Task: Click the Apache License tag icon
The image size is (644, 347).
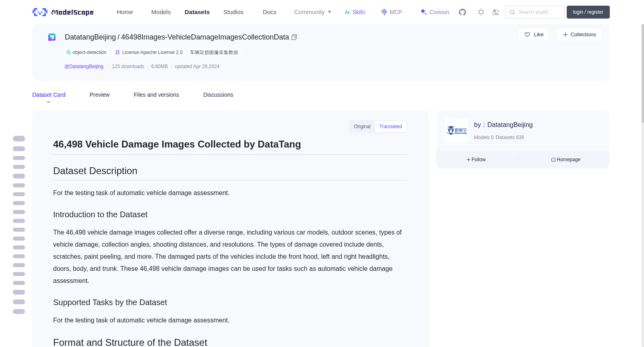Action: pos(118,52)
